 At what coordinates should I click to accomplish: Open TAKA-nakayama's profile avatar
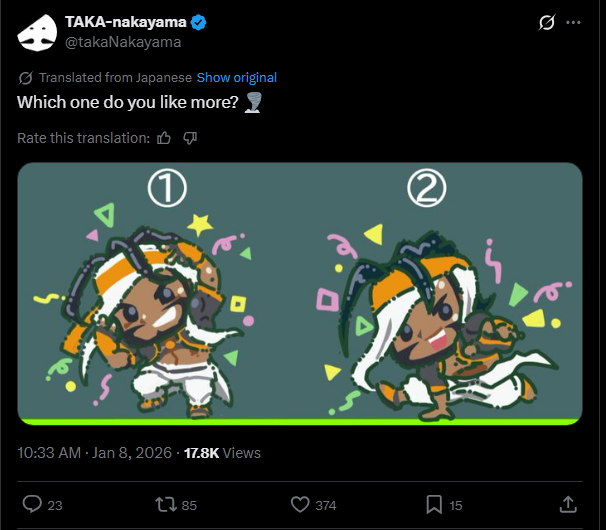pos(38,32)
